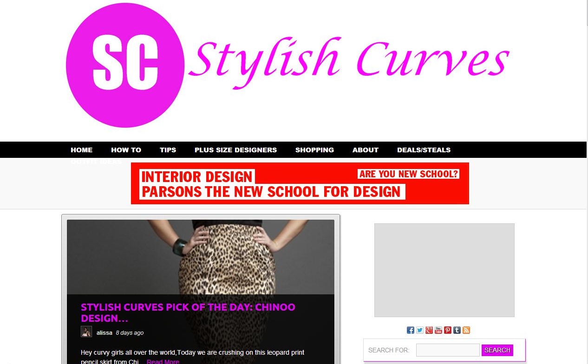Click the Parsons Interior Design banner ad
This screenshot has width=588, height=364.
(300, 183)
